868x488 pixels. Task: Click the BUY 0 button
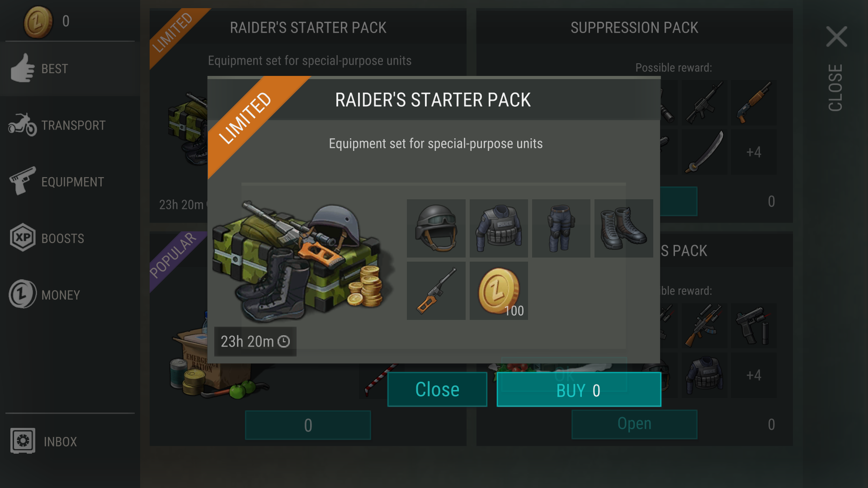(579, 389)
